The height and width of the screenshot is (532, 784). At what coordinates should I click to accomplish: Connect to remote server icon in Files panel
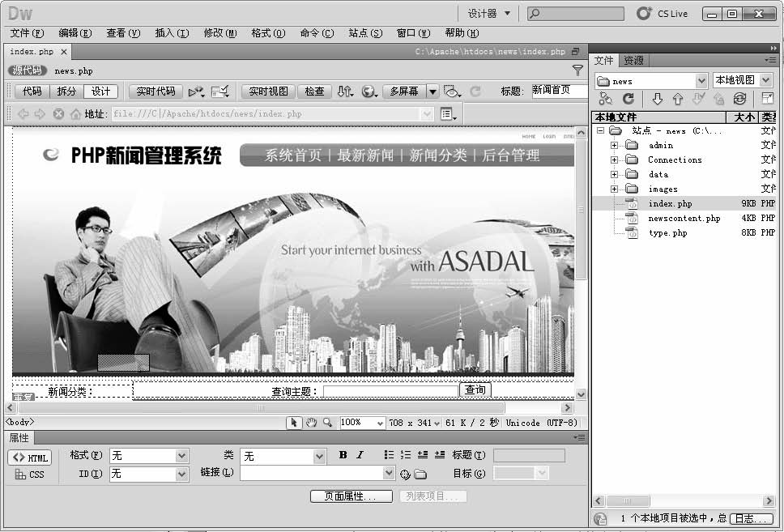coord(605,99)
